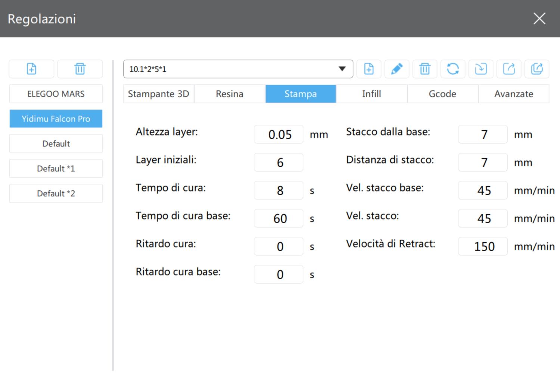Add a new printer in left panel
Image resolution: width=560 pixels, height=392 pixels.
pos(32,69)
